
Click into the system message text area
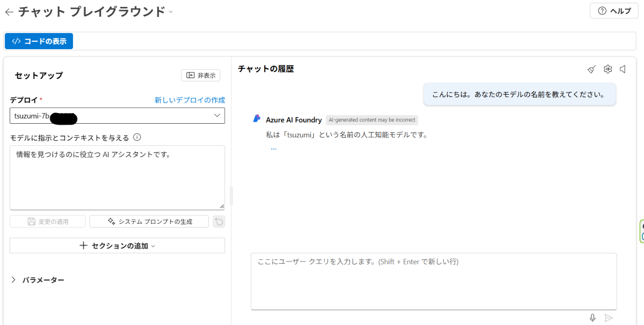[x=117, y=177]
